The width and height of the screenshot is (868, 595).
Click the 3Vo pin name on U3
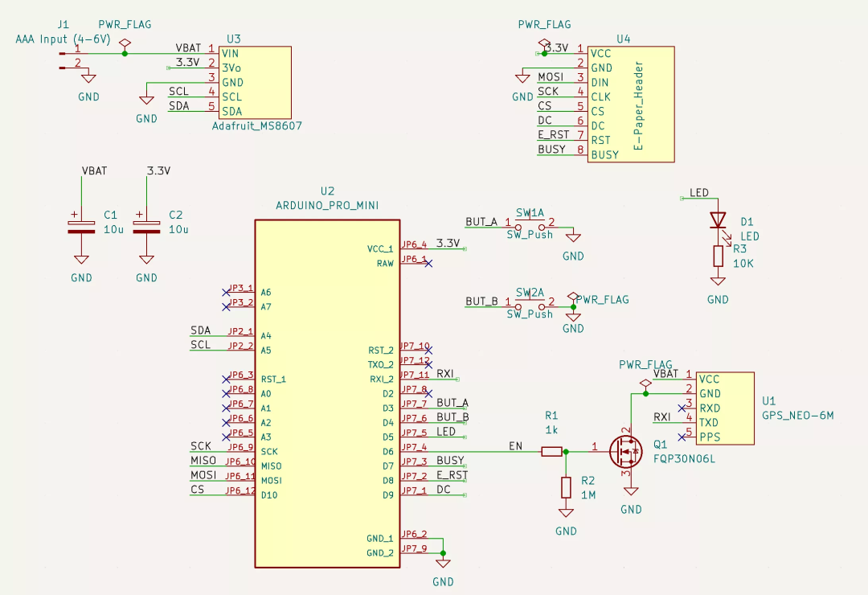231,68
